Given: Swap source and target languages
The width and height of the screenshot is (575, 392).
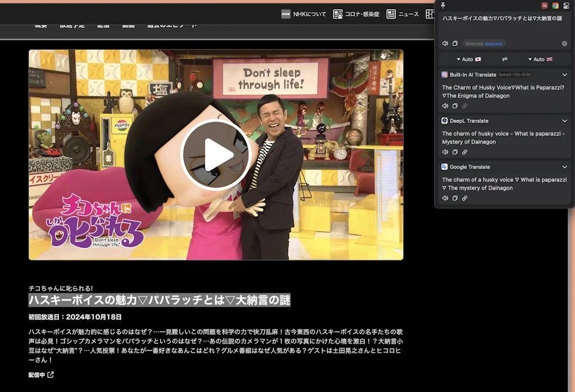Looking at the screenshot, I should pyautogui.click(x=504, y=60).
